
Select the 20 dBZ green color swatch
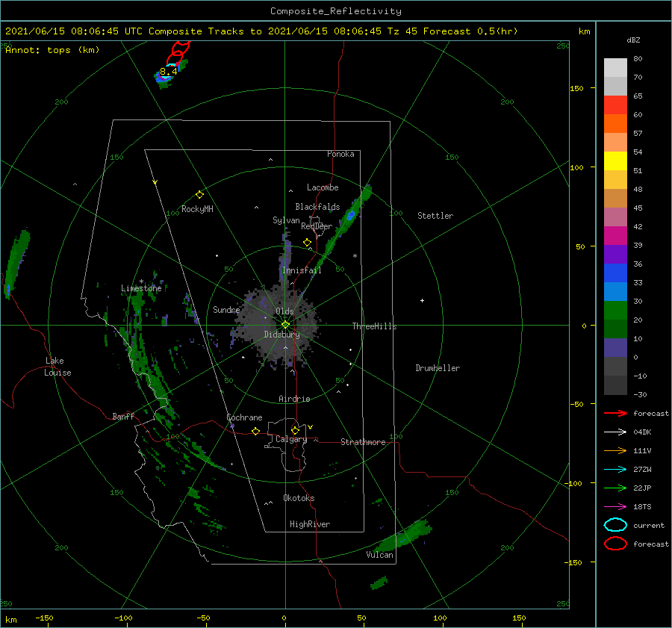coord(615,311)
